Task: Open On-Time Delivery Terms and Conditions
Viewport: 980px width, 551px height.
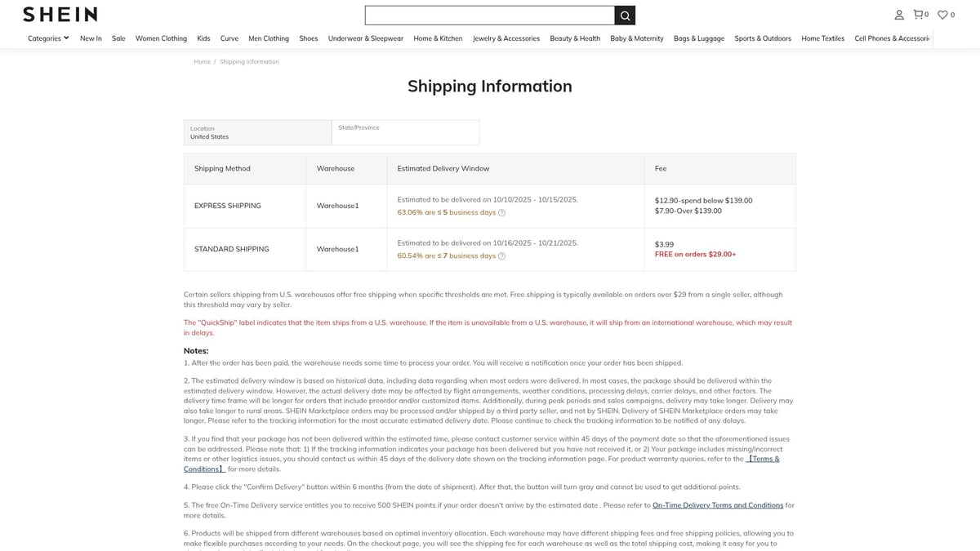Action: tap(718, 506)
